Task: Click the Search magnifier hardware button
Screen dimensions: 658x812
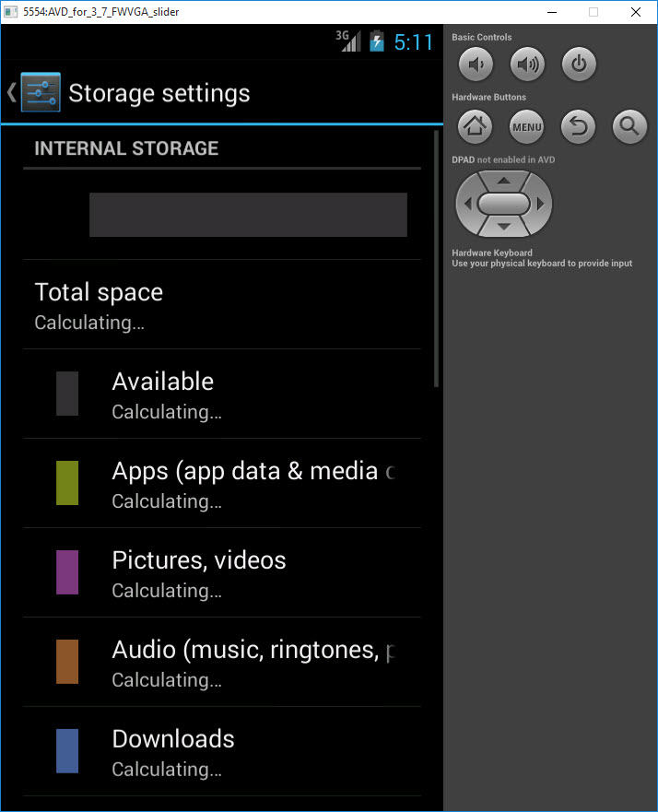Action: pos(629,126)
